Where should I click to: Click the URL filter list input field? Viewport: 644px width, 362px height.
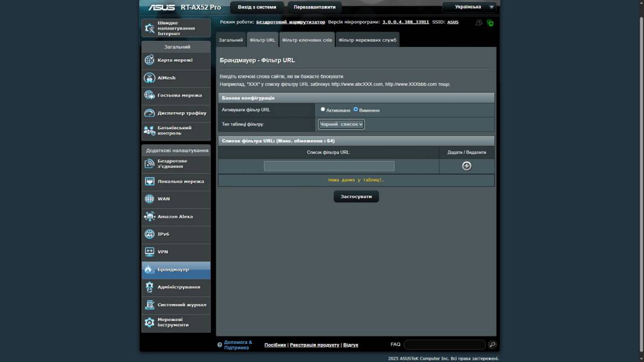pyautogui.click(x=329, y=166)
